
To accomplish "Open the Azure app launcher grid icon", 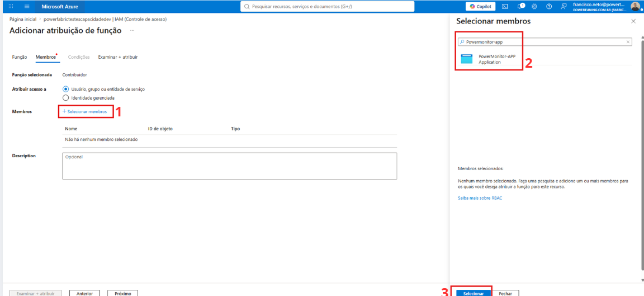I will point(11,7).
